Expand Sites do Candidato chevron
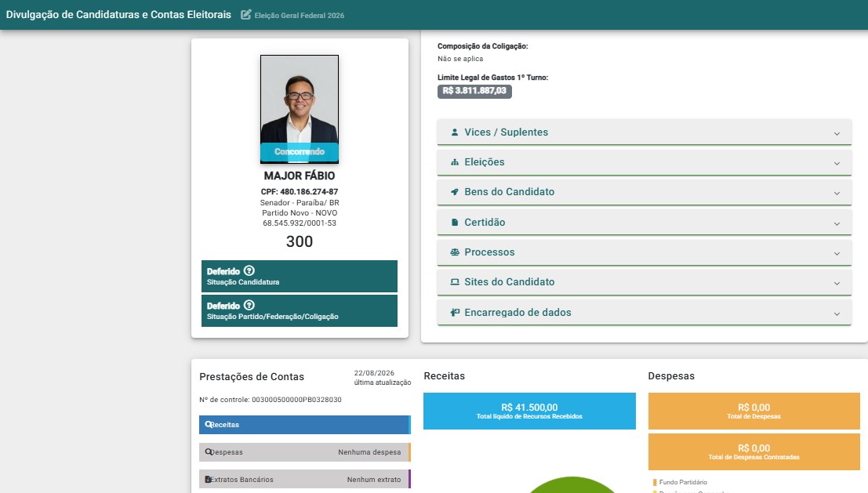 (x=837, y=283)
